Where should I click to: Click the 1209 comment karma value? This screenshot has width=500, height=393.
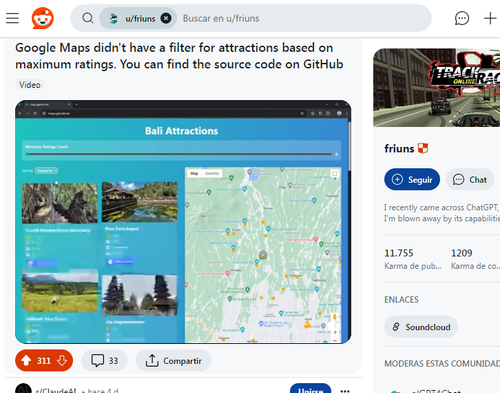click(x=462, y=253)
